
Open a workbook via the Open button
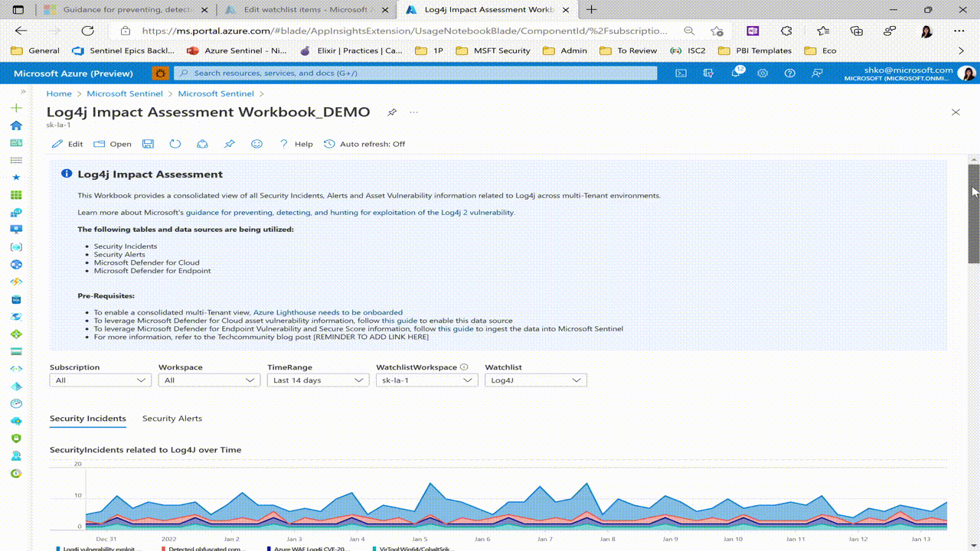pos(113,144)
